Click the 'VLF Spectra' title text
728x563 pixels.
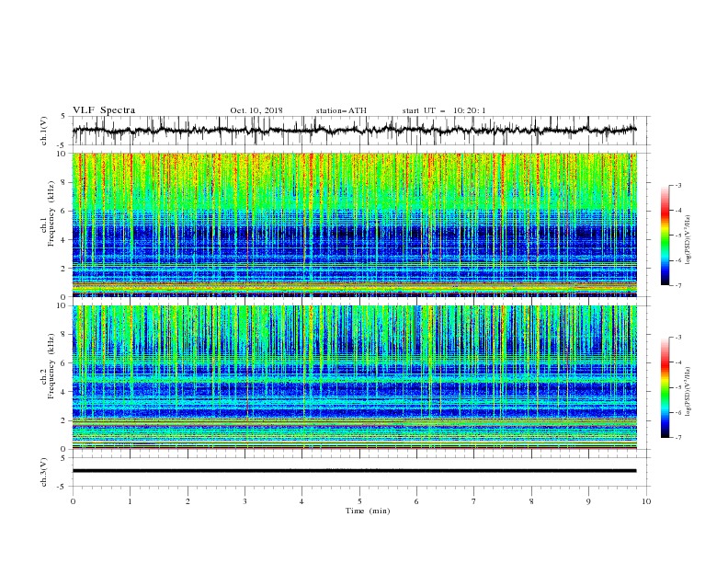[x=104, y=110]
